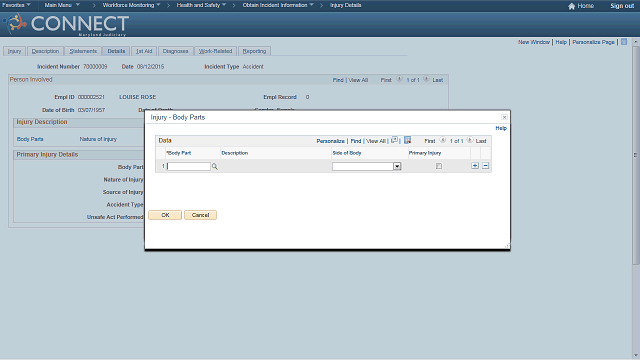Click View All link in Data grid

(376, 141)
